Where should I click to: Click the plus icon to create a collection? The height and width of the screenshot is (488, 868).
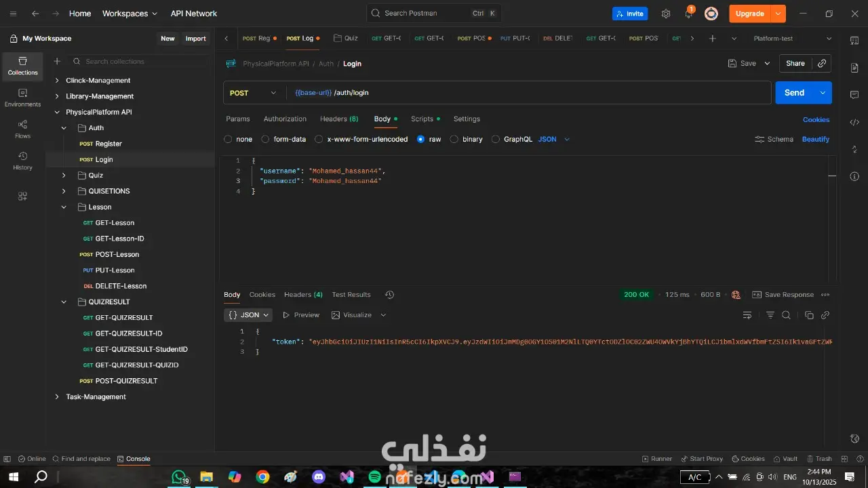coord(57,62)
